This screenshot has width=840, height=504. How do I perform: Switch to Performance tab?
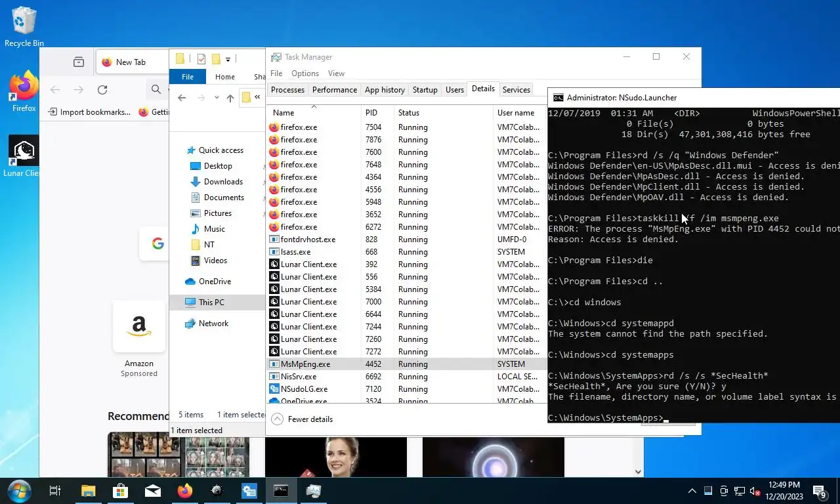(335, 90)
